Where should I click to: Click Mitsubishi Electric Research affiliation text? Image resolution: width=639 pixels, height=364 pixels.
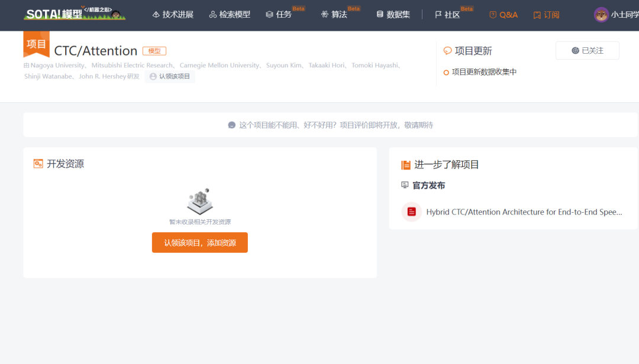coord(132,65)
